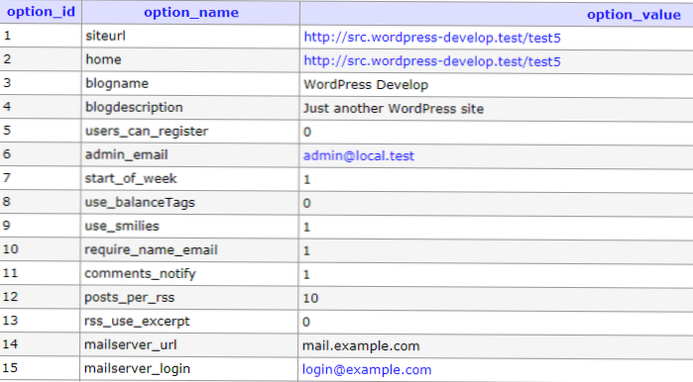Sort by option_value column header

point(633,15)
